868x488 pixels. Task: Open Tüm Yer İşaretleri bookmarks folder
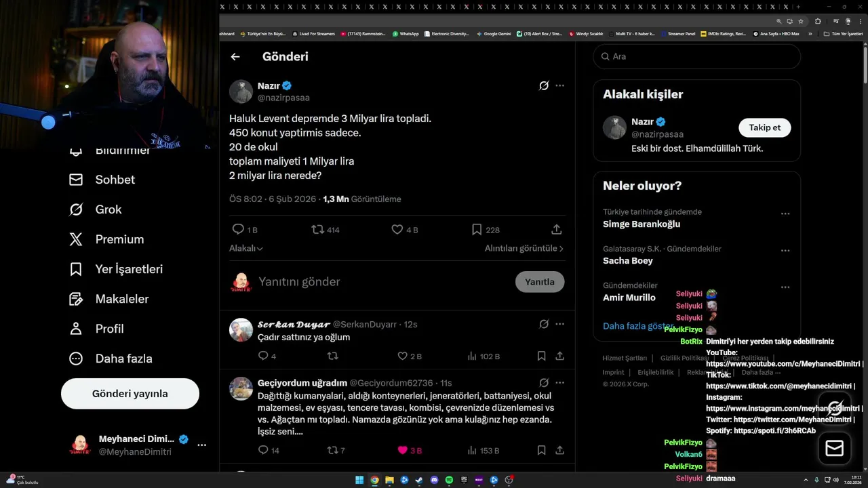coord(843,34)
